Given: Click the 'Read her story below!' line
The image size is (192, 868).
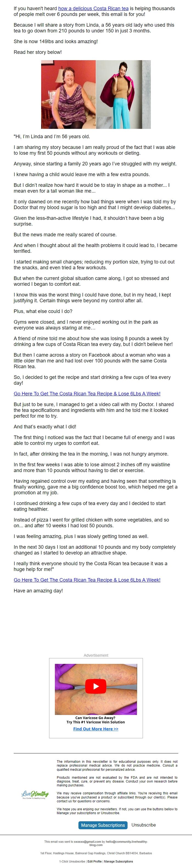Looking at the screenshot, I should click(x=38, y=52).
